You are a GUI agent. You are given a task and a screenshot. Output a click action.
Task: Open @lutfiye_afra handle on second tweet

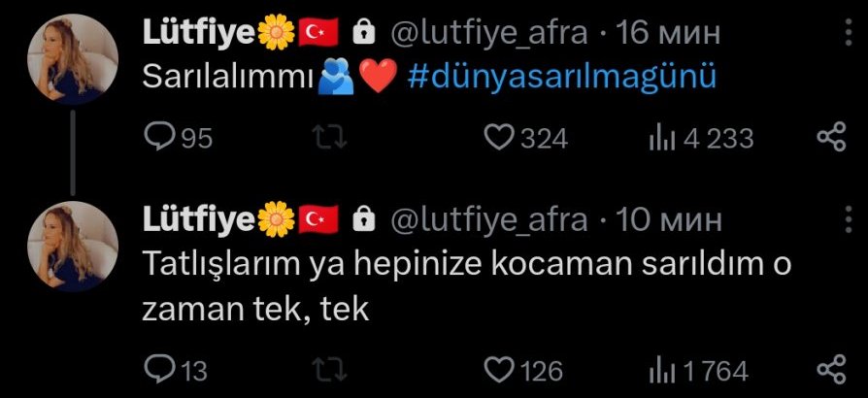(x=489, y=221)
